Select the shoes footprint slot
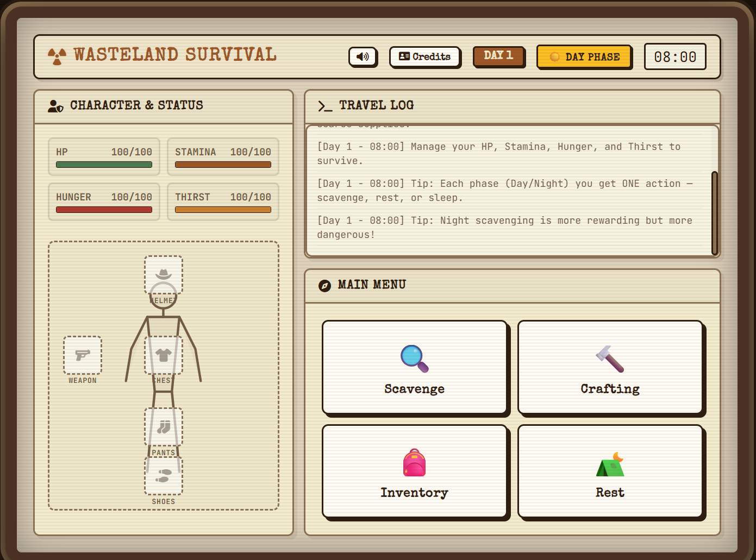 pyautogui.click(x=164, y=476)
